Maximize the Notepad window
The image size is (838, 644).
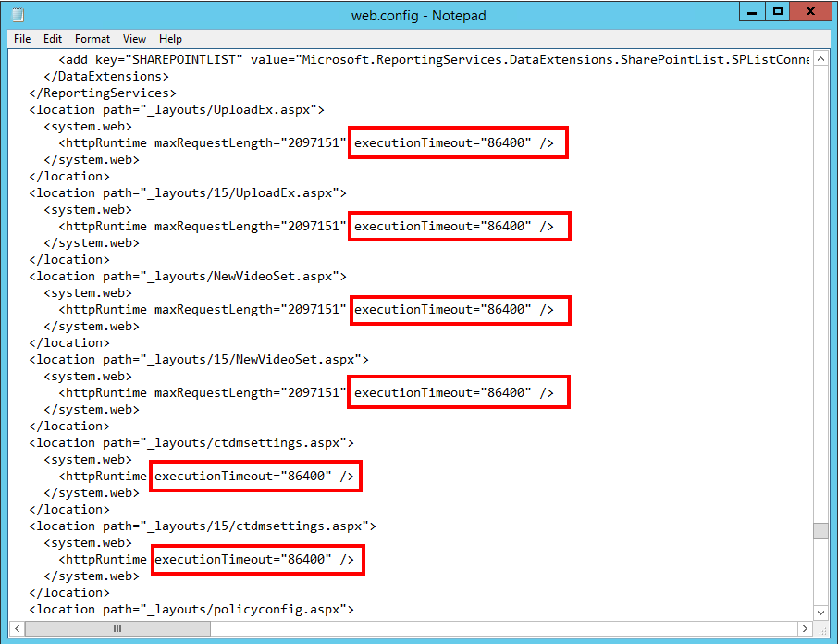tap(778, 12)
